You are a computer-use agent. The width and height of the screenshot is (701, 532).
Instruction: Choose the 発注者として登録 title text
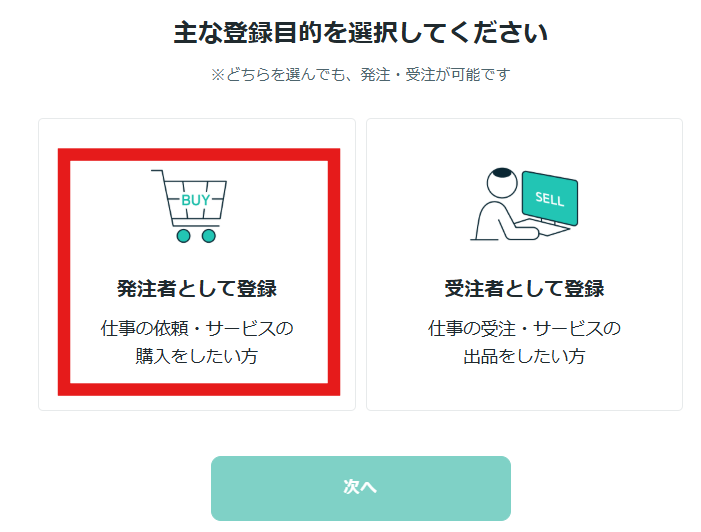(x=197, y=290)
